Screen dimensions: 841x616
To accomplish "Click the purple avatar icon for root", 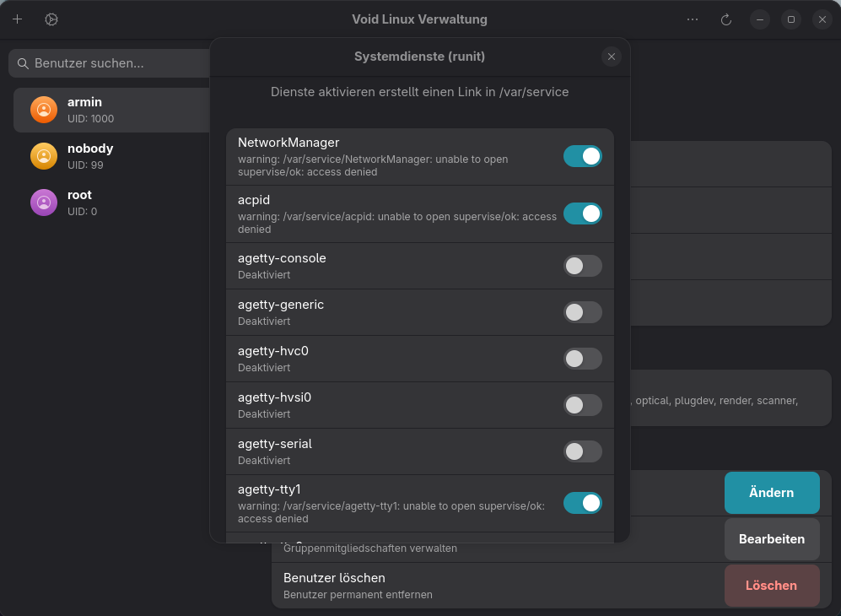I will click(x=44, y=203).
